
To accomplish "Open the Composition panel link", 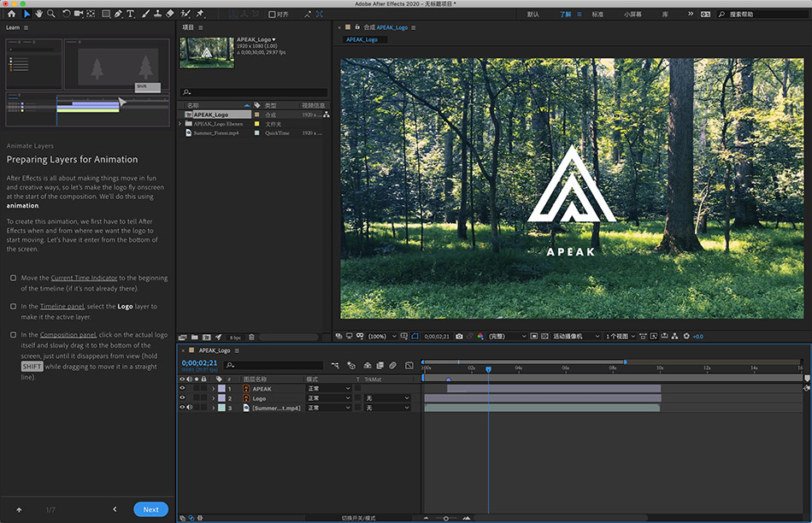I will (x=68, y=335).
